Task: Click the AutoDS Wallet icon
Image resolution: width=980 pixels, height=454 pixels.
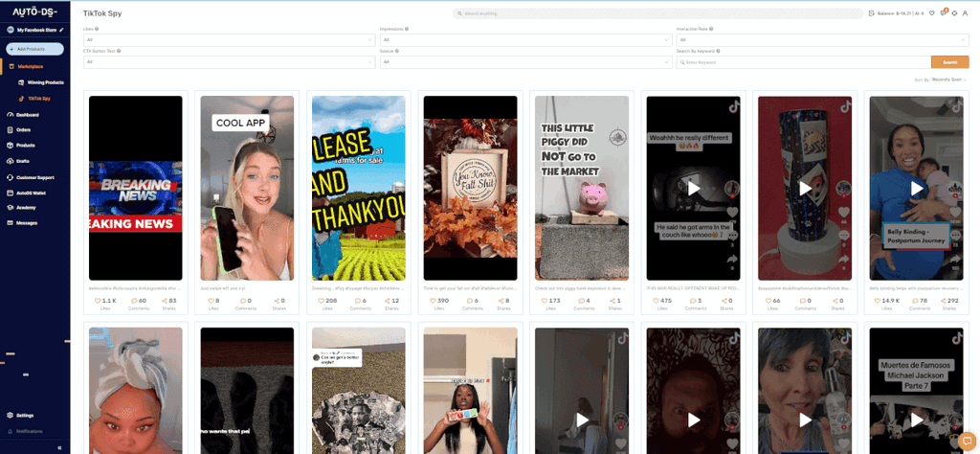Action: pyautogui.click(x=10, y=193)
